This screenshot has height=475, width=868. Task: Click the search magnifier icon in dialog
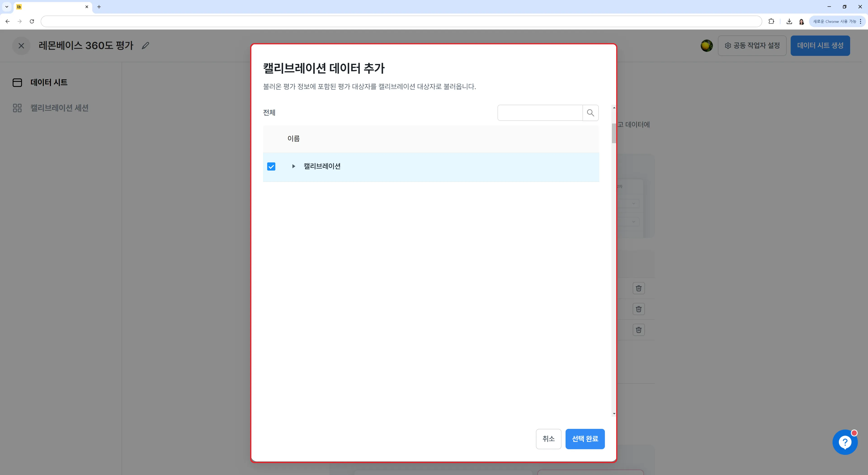(x=590, y=113)
